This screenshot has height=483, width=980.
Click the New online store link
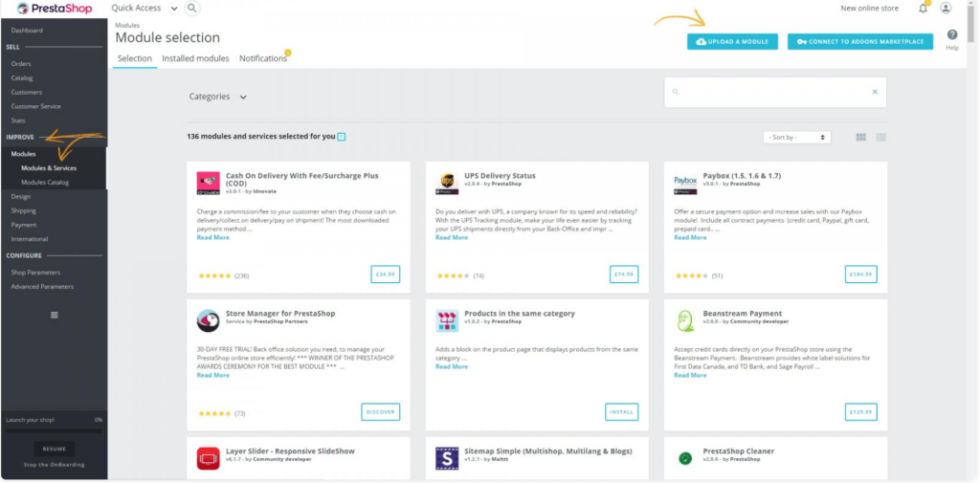point(869,8)
